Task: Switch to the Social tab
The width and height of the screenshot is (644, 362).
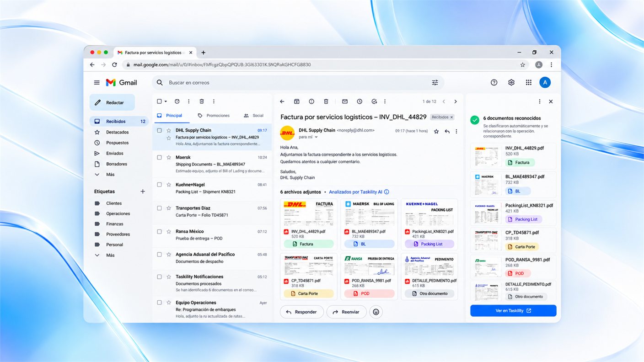Action: point(254,116)
